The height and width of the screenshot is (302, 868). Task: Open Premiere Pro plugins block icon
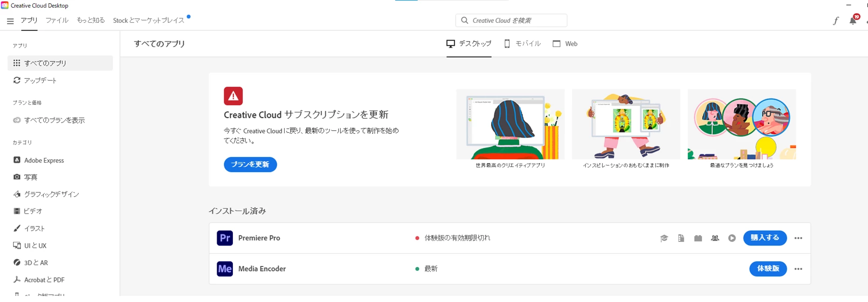pos(698,238)
